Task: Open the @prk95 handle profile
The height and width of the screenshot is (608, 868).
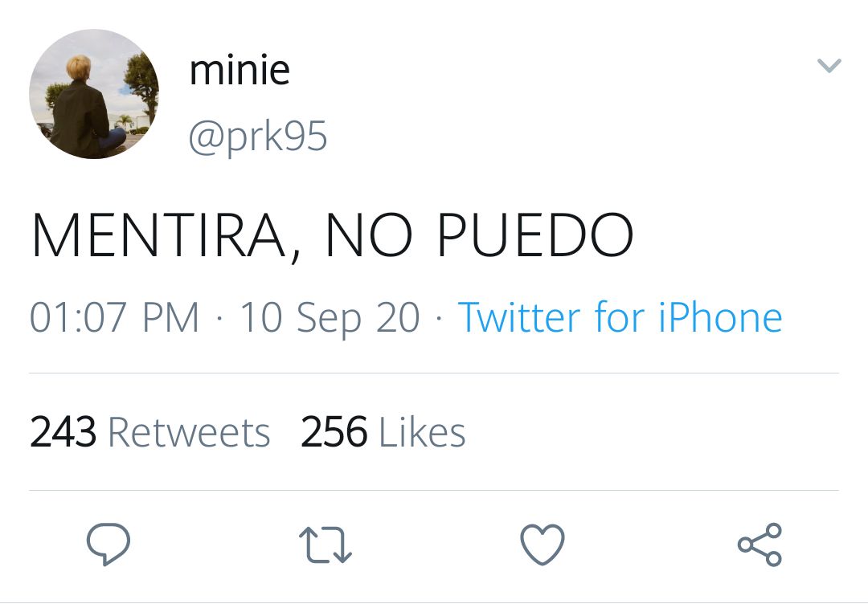Action: (x=258, y=137)
